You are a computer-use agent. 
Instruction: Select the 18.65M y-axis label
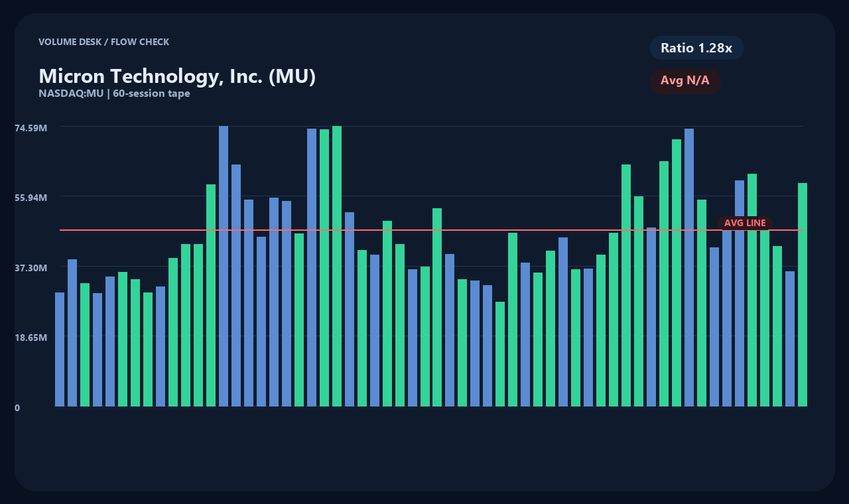click(x=31, y=338)
